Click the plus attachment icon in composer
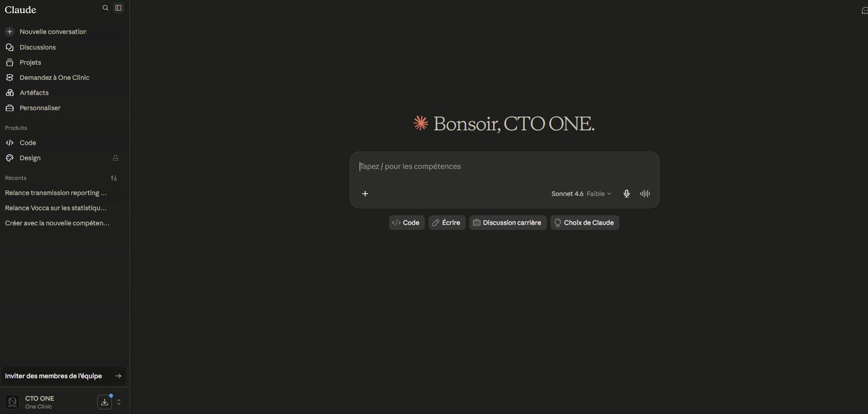Viewport: 868px width, 414px height. pos(365,193)
